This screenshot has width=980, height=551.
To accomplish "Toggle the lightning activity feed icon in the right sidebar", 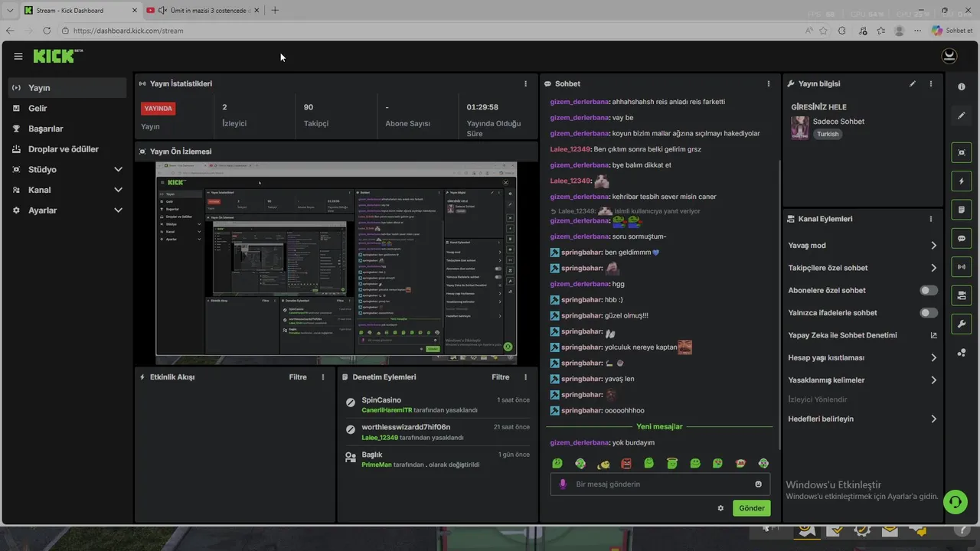I will [962, 181].
